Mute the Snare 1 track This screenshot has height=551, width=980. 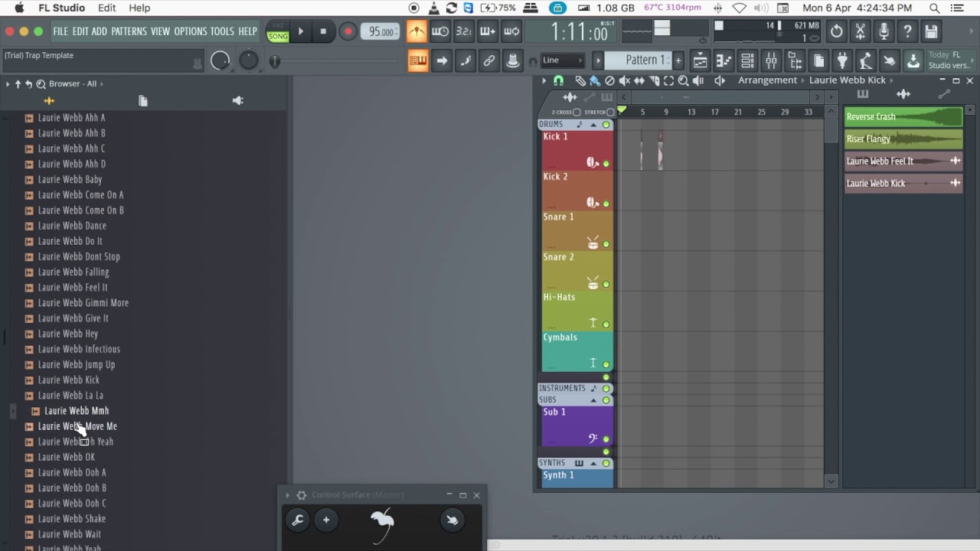606,244
